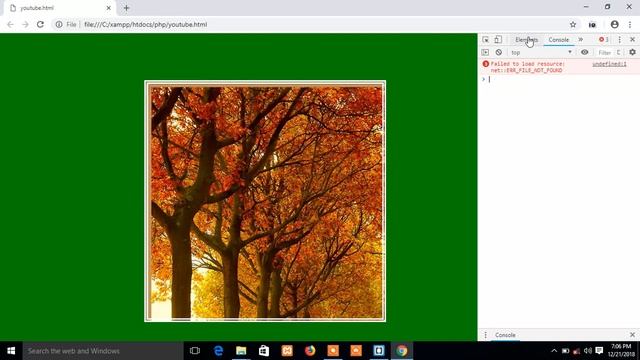Open the Windows Store taskbar icon
Image resolution: width=640 pixels, height=360 pixels.
point(264,351)
